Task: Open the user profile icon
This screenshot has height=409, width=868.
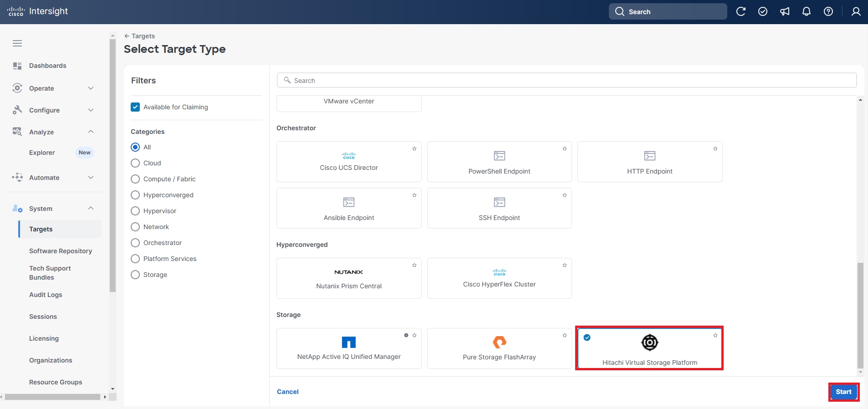Action: 856,11
